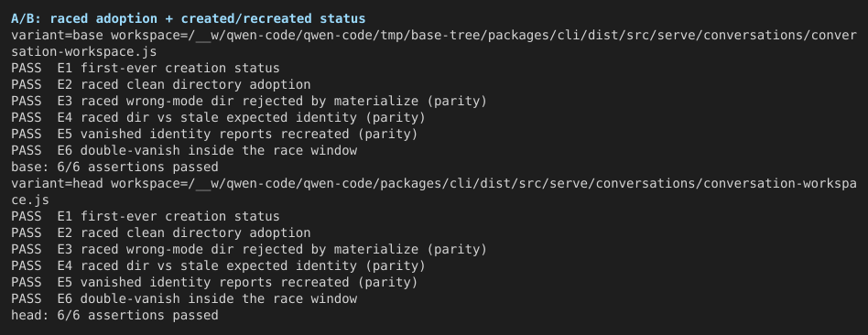Click E4 stale expected identity line under variant=head
Image resolution: width=868 pixels, height=335 pixels.
pyautogui.click(x=218, y=265)
